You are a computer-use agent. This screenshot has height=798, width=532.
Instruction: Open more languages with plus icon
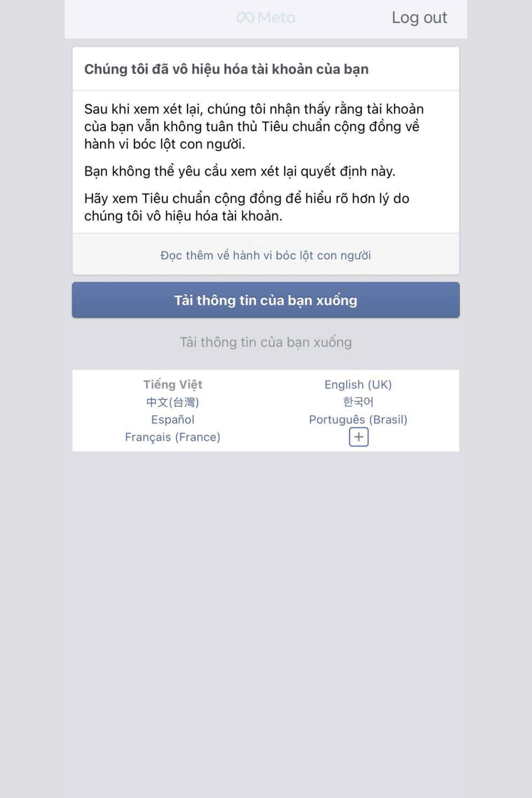pos(359,437)
